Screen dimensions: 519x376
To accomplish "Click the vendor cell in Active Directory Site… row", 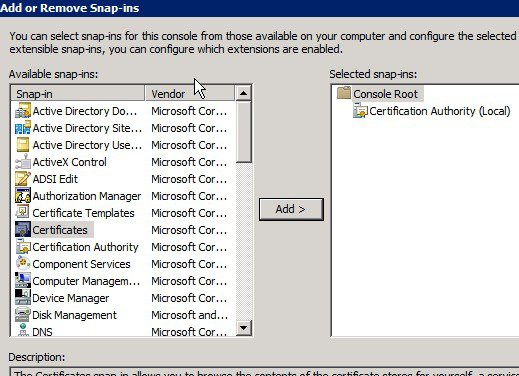I will tap(189, 128).
